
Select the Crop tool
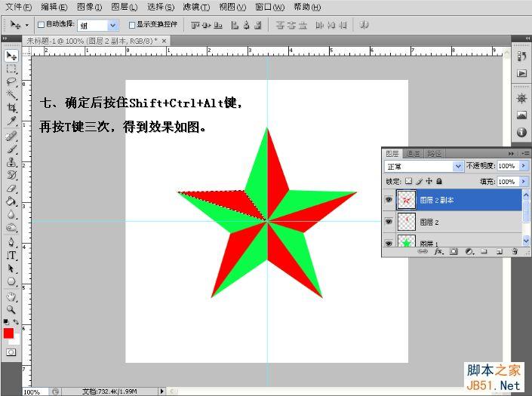(11, 108)
